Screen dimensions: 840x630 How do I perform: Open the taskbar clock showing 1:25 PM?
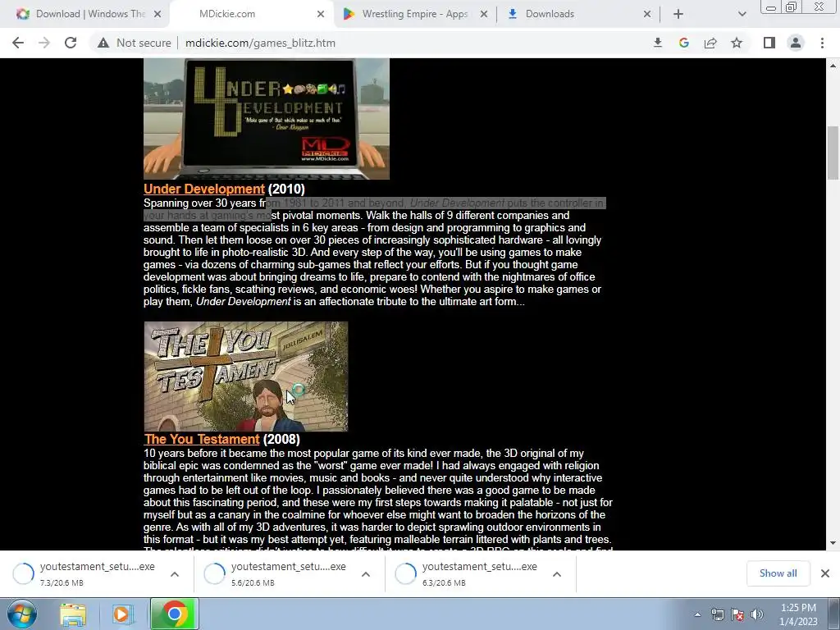click(798, 614)
